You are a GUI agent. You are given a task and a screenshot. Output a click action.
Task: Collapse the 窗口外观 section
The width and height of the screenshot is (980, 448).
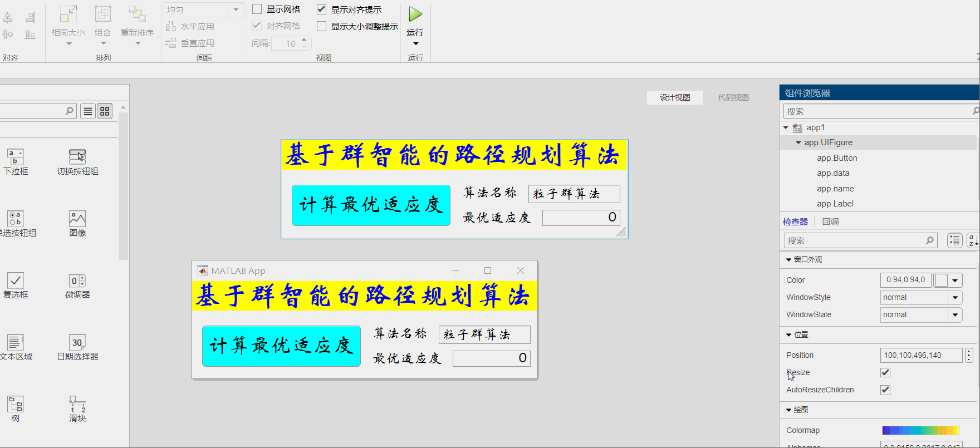coord(788,260)
